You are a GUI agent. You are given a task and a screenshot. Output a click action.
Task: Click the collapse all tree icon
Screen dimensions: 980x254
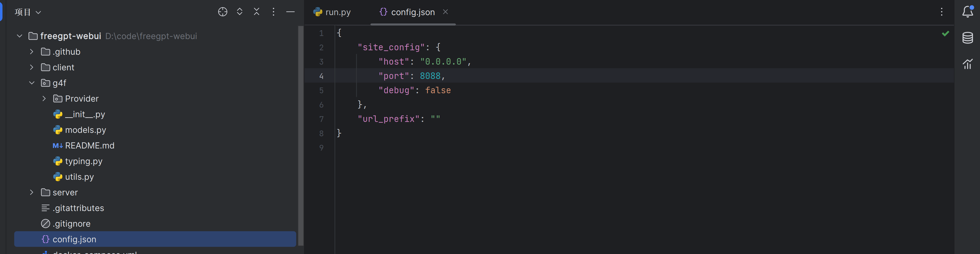(x=256, y=12)
